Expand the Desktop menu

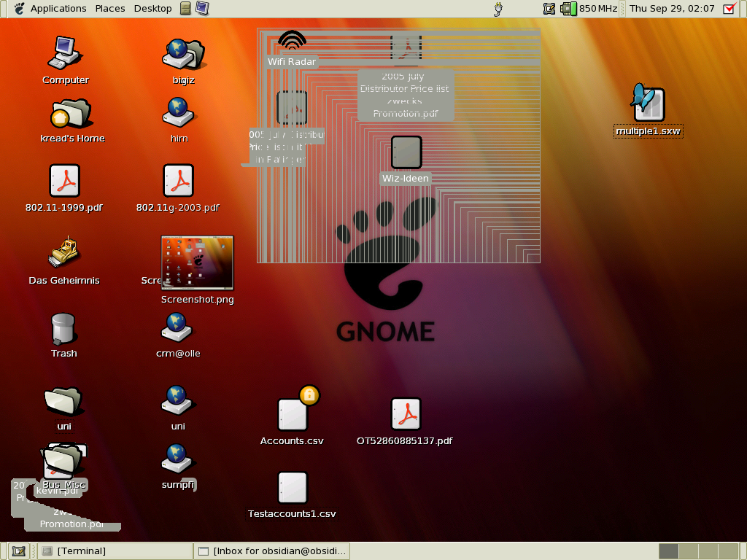tap(152, 9)
